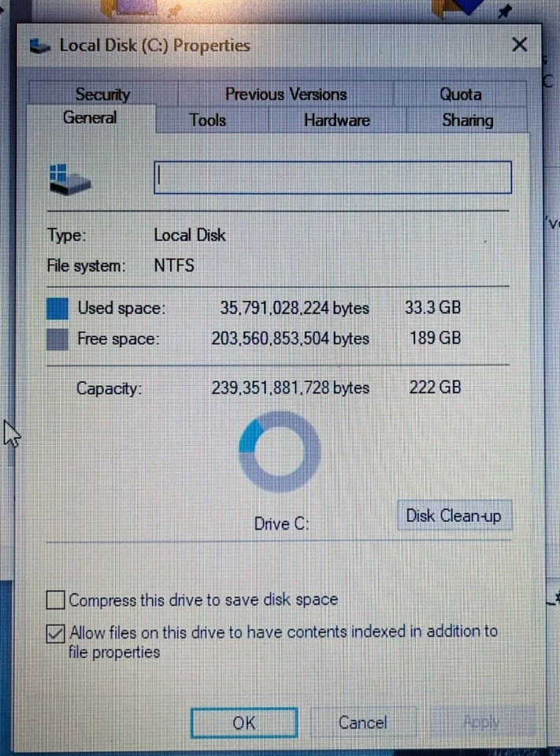Click the '222 GB' capacity value

(x=435, y=387)
